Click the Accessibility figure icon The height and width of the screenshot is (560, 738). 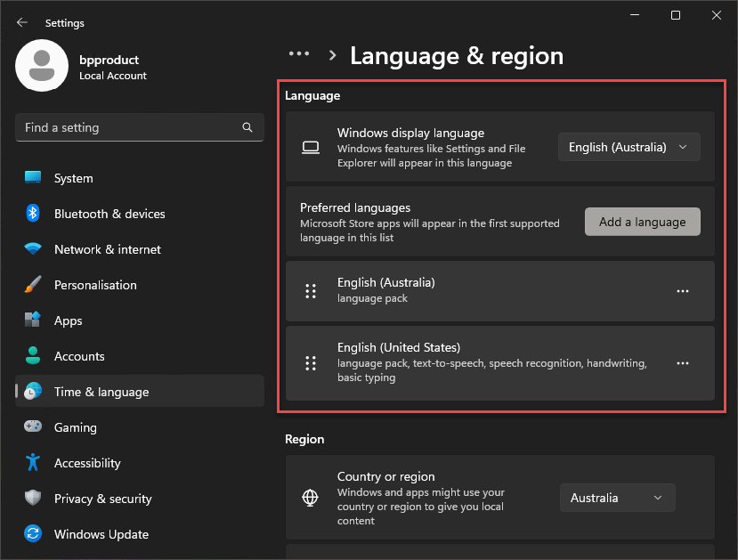click(33, 463)
